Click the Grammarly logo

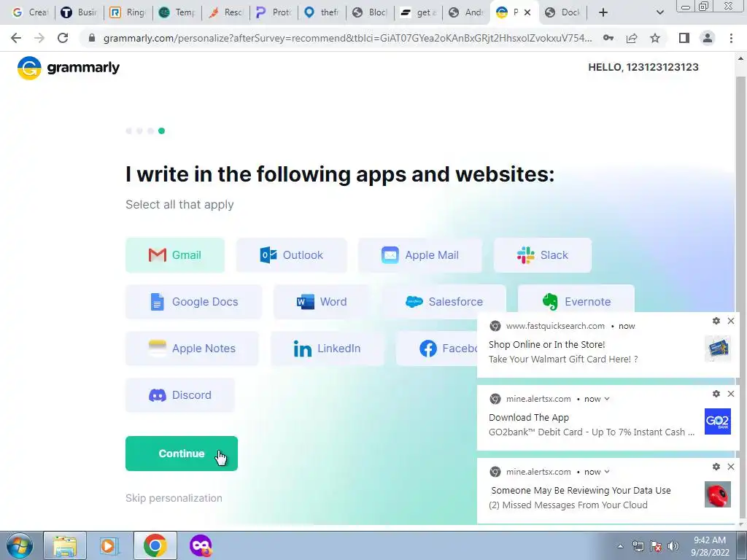[69, 68]
